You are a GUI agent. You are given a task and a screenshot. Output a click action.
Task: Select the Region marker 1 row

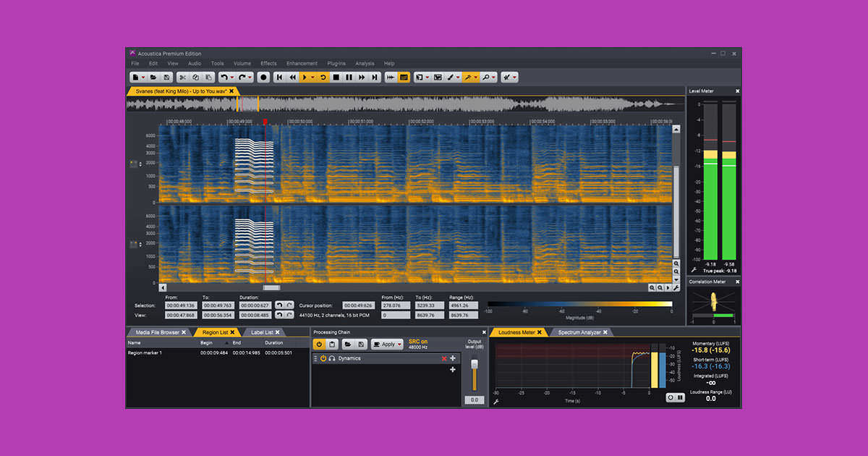click(217, 352)
